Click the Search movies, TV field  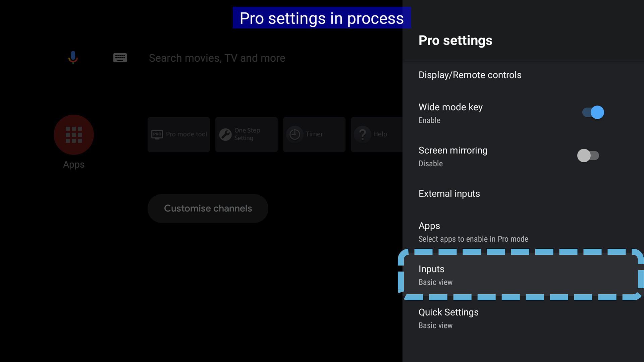point(217,58)
